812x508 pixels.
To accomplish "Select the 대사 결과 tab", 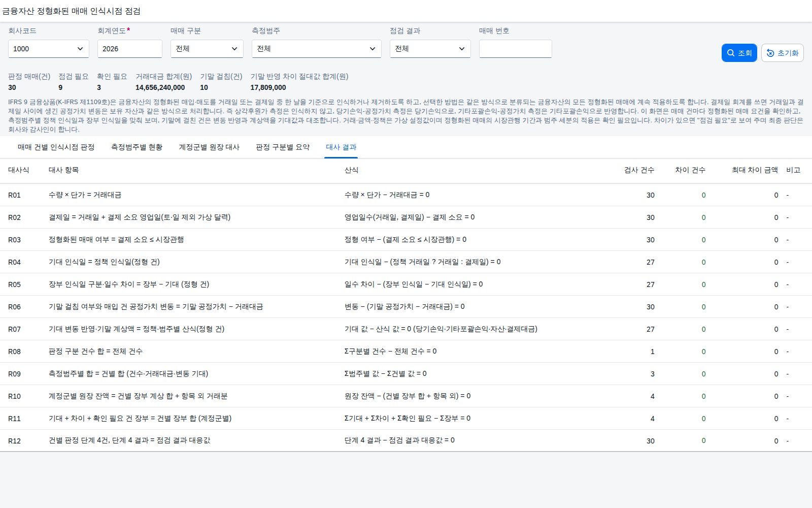I will tap(341, 147).
